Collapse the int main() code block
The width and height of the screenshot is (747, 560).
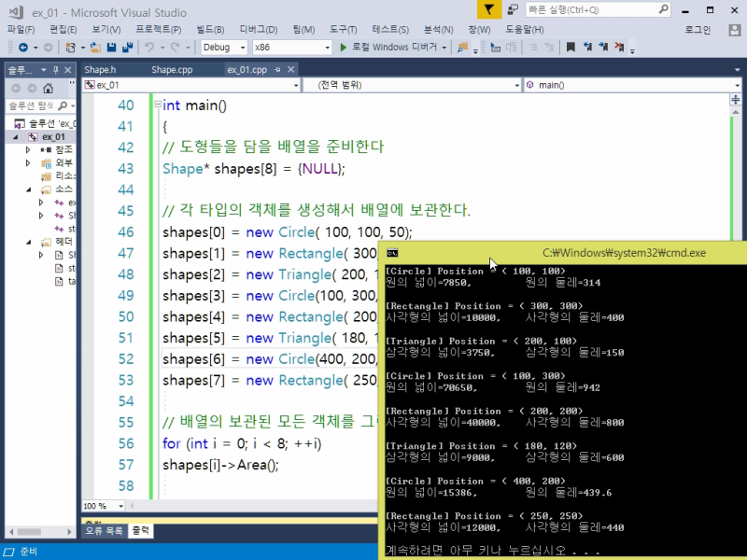point(158,105)
